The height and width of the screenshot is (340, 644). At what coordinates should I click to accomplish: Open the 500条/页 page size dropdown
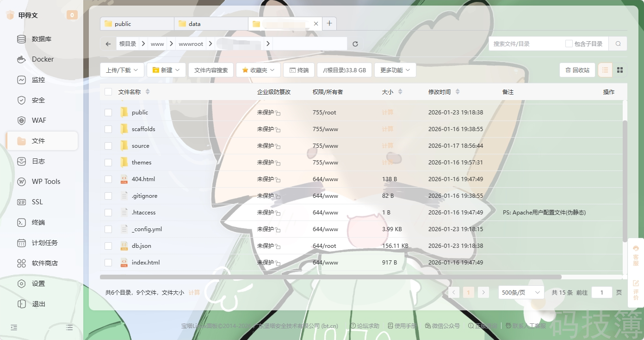[521, 293]
